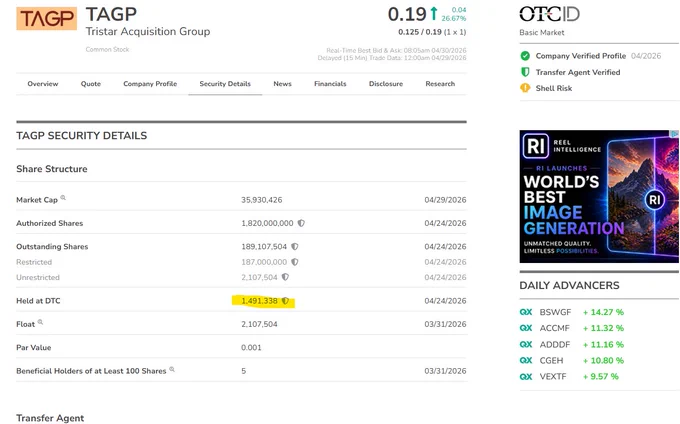Image resolution: width=680 pixels, height=424 pixels.
Task: Click the QX icon beside VEXTF
Action: tap(526, 376)
